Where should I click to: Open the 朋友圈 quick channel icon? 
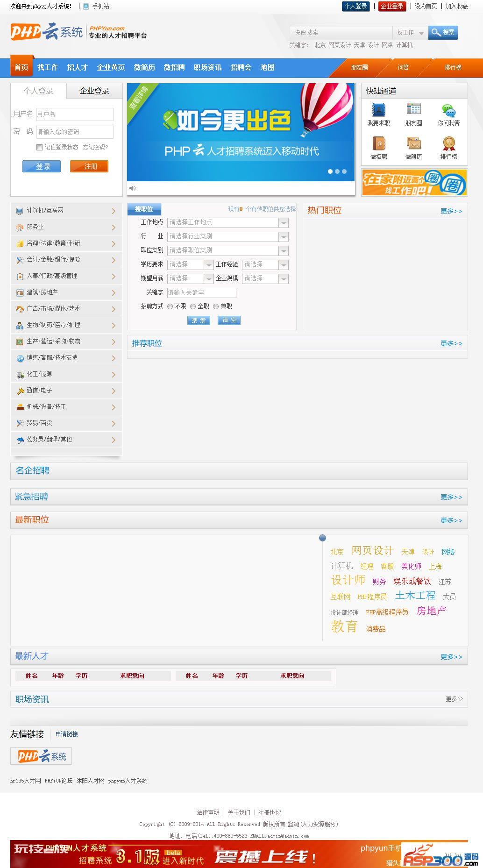click(413, 110)
